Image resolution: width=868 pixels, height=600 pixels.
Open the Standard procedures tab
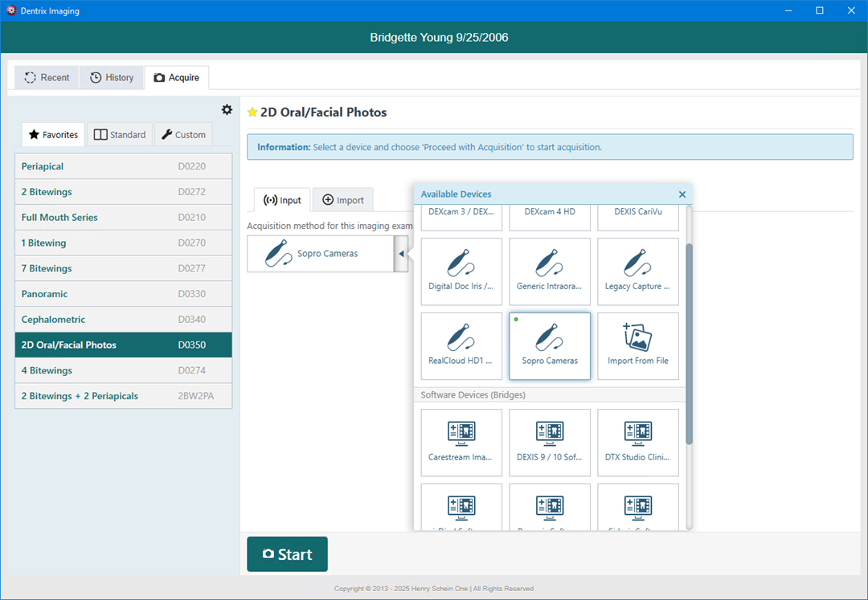click(x=120, y=135)
